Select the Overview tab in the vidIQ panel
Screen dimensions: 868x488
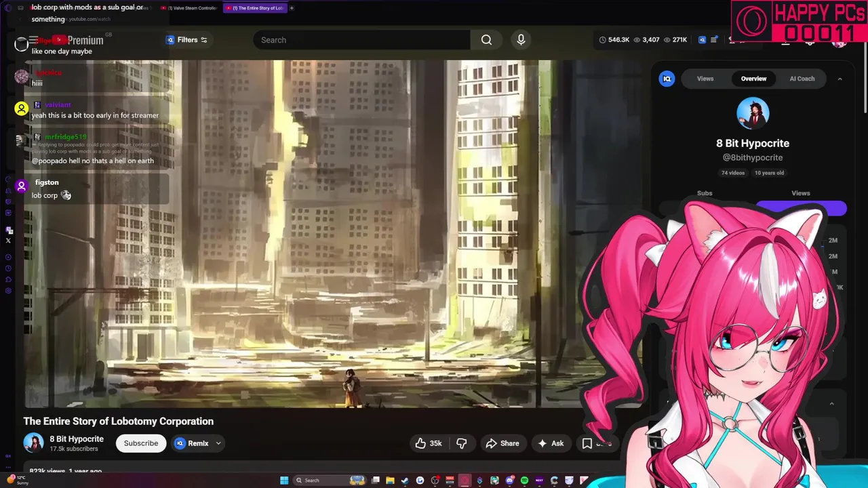click(753, 79)
